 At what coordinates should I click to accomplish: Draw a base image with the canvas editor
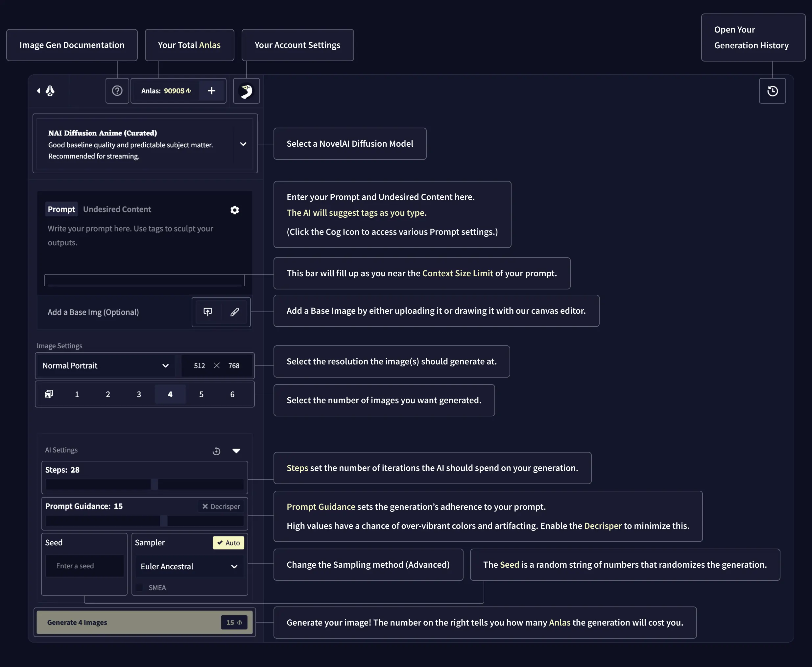pyautogui.click(x=234, y=311)
